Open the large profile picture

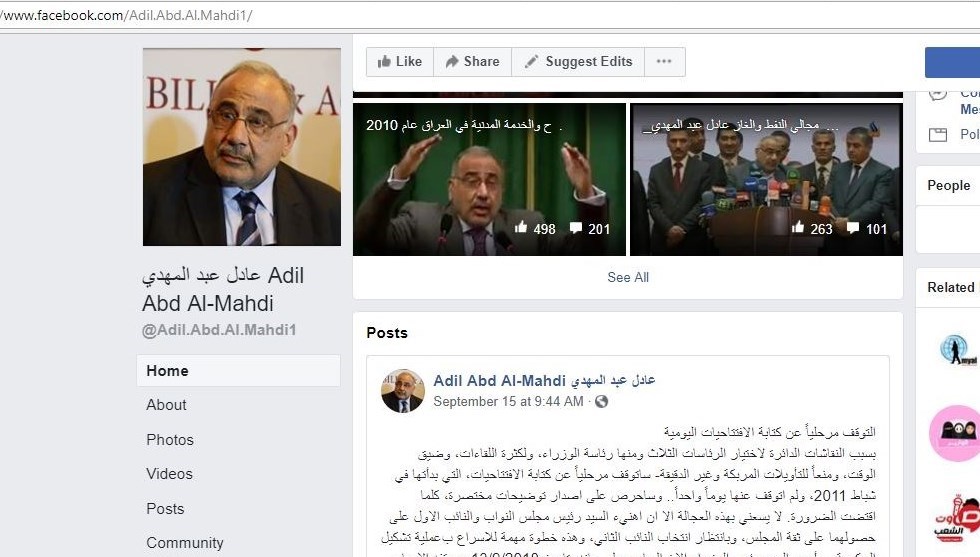tap(242, 147)
